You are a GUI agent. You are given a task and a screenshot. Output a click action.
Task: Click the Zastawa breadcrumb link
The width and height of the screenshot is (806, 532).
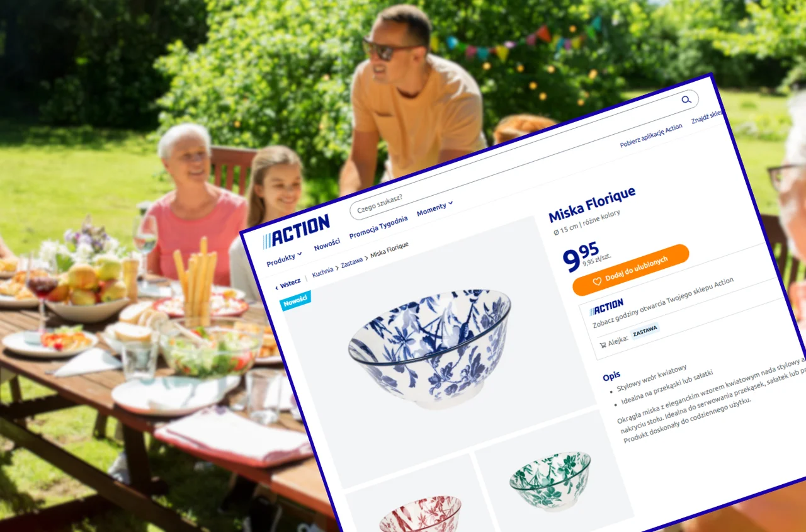pyautogui.click(x=352, y=262)
